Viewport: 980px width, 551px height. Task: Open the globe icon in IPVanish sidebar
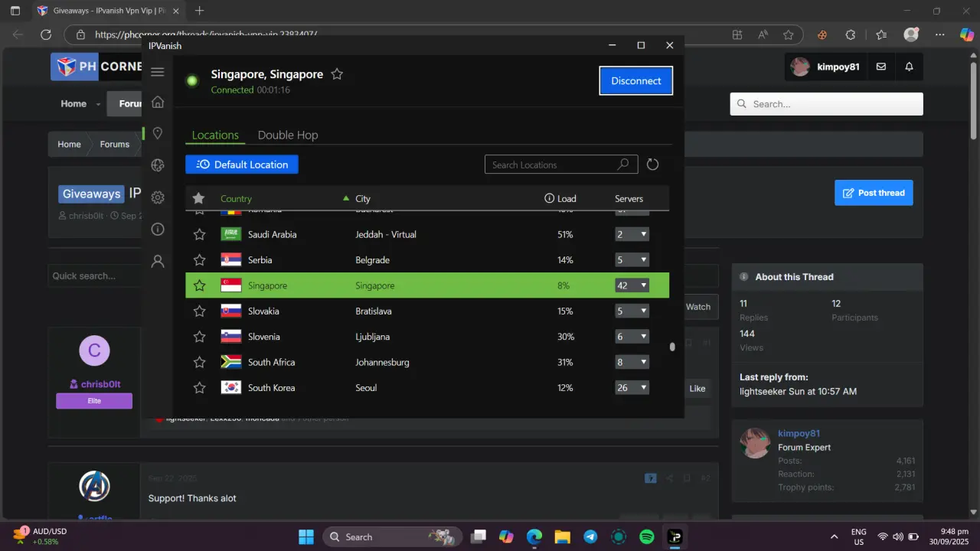click(158, 165)
